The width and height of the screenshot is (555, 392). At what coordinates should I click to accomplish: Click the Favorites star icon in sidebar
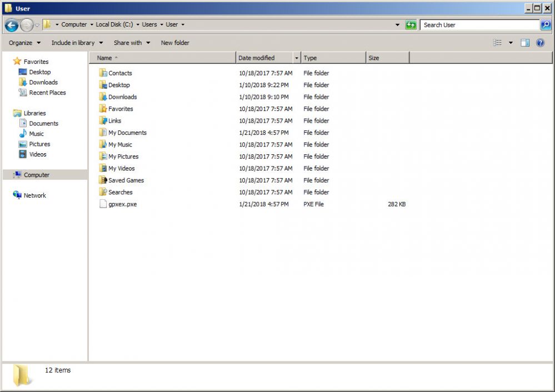(x=17, y=61)
